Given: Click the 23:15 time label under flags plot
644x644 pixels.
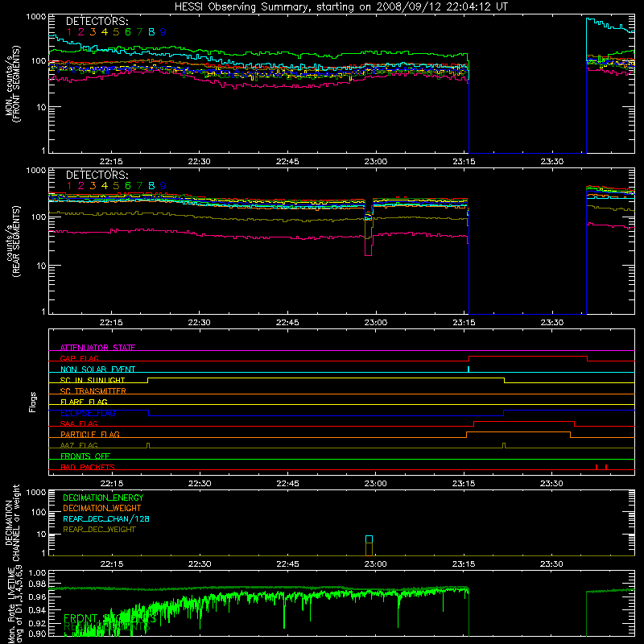Looking at the screenshot, I should click(464, 484).
